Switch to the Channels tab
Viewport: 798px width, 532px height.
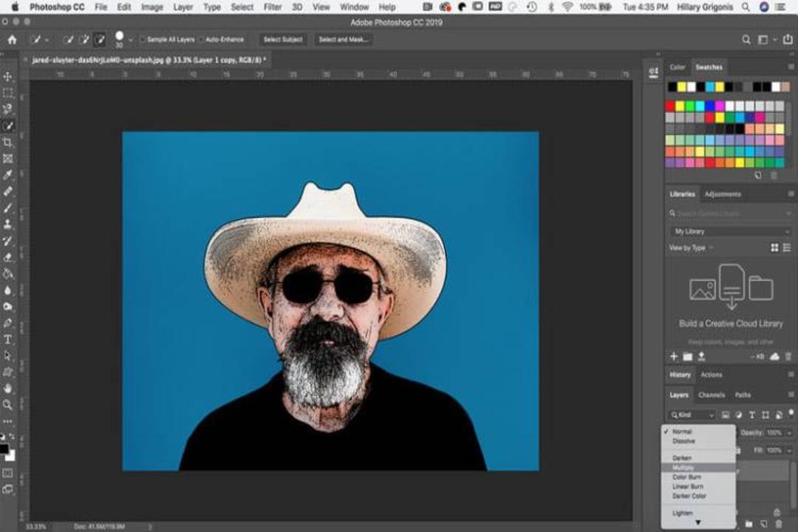[711, 395]
